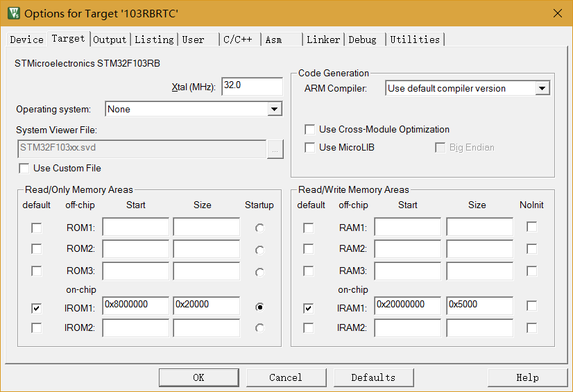Confirm settings with the OK button
The height and width of the screenshot is (392, 573).
tap(199, 377)
